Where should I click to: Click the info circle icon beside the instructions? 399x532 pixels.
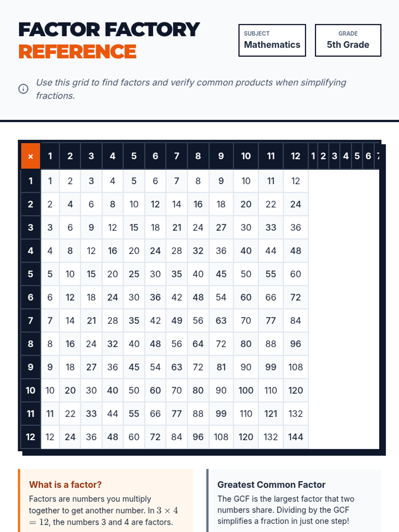pyautogui.click(x=23, y=89)
